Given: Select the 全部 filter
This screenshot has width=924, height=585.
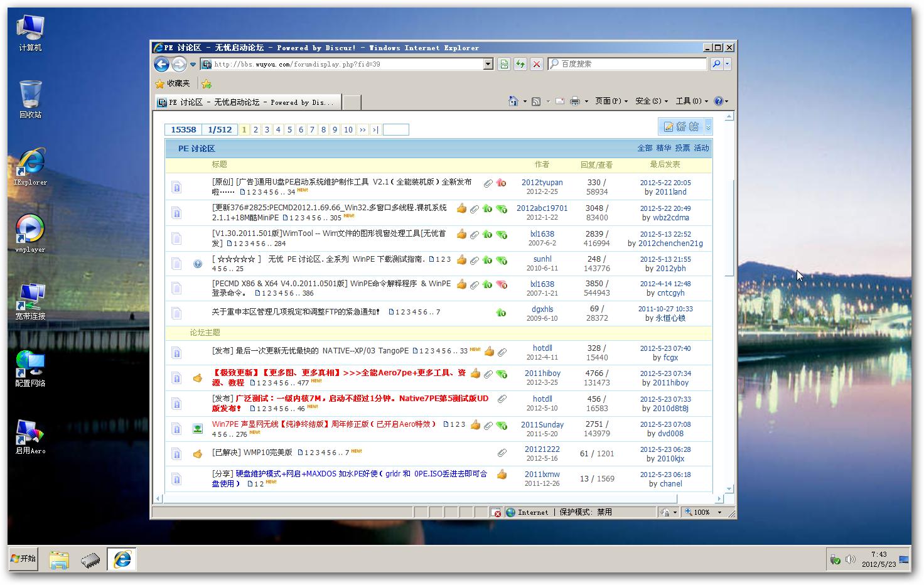Looking at the screenshot, I should pyautogui.click(x=645, y=148).
